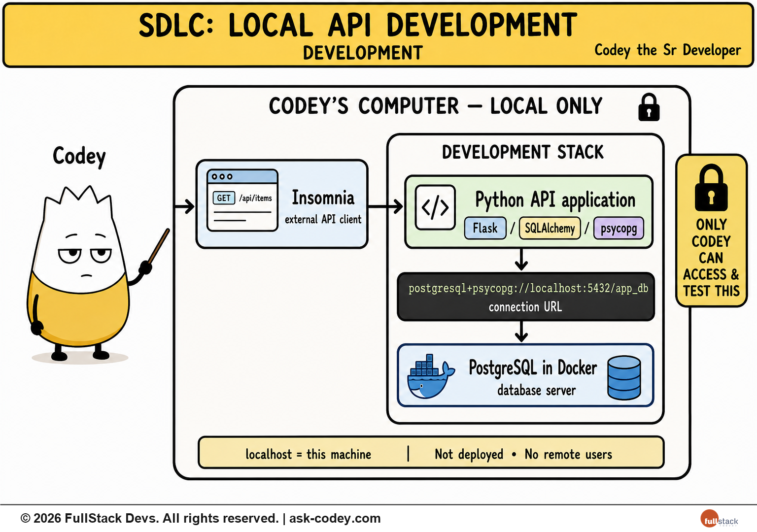Select the psycopg tag

click(x=619, y=228)
